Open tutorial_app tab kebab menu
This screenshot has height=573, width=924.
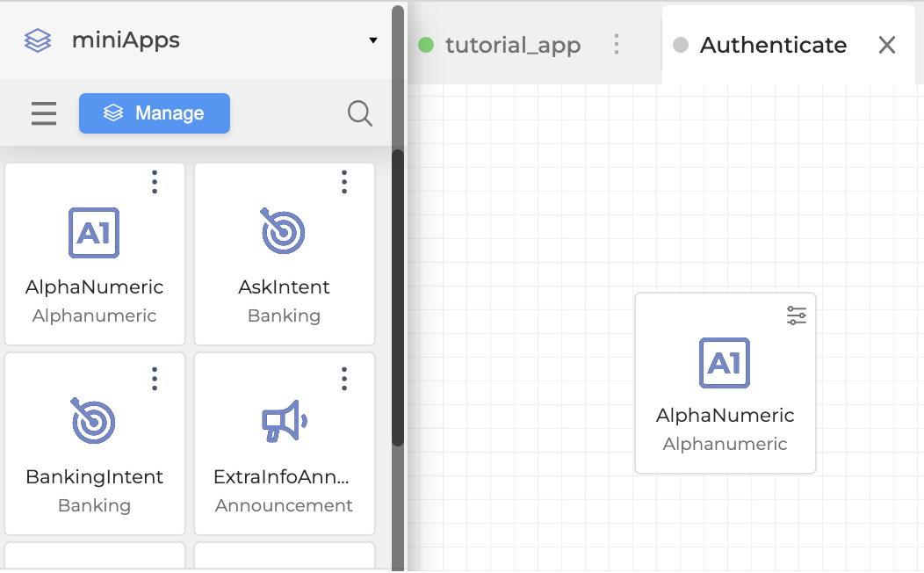[617, 45]
